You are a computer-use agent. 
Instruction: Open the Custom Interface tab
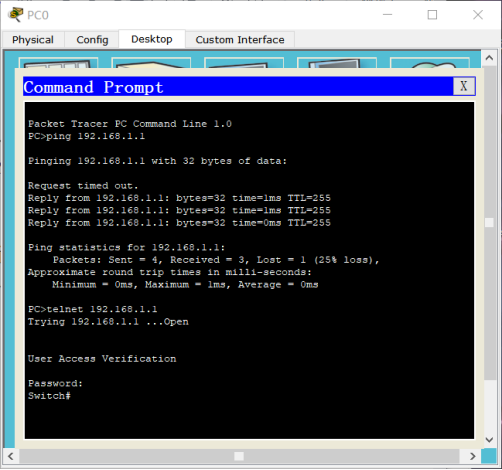click(240, 40)
